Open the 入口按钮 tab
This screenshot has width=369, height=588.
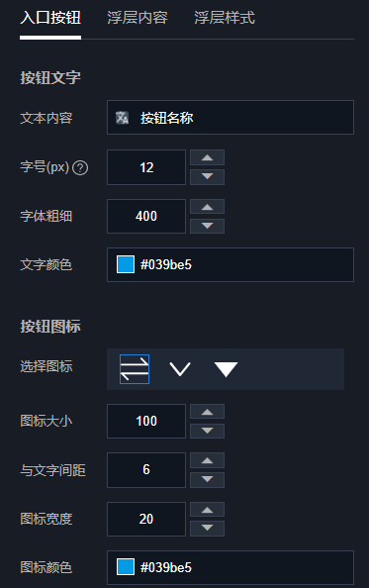click(50, 18)
